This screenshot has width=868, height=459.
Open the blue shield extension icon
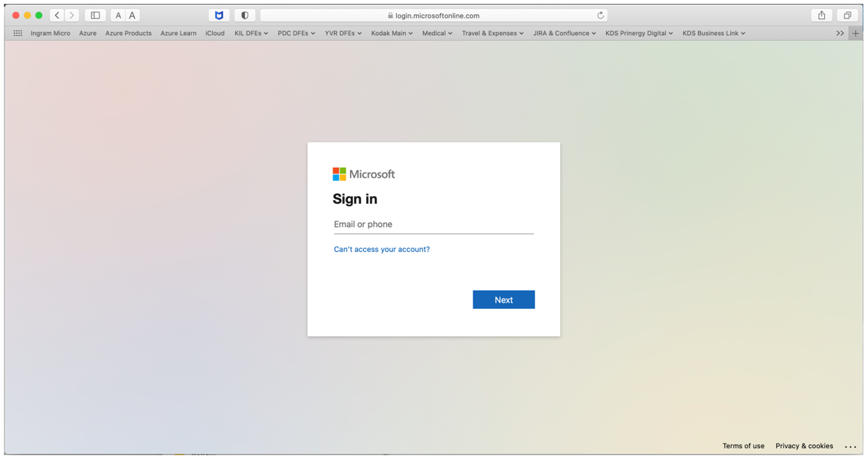219,15
